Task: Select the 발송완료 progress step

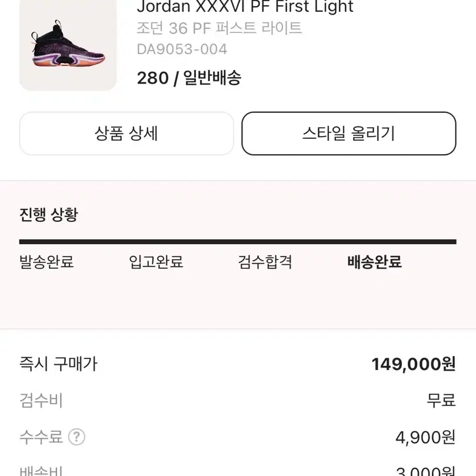Action: (x=46, y=262)
